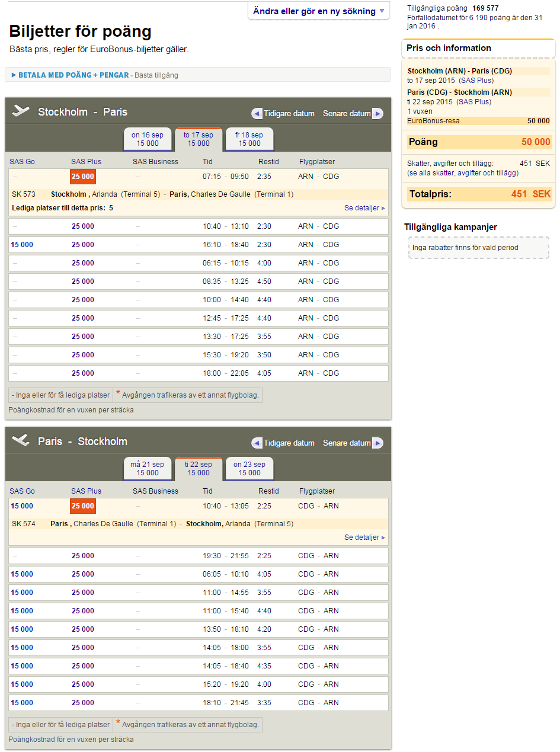Switch to the 'on 23 sep' return tab
The image size is (560, 752).
(x=249, y=469)
